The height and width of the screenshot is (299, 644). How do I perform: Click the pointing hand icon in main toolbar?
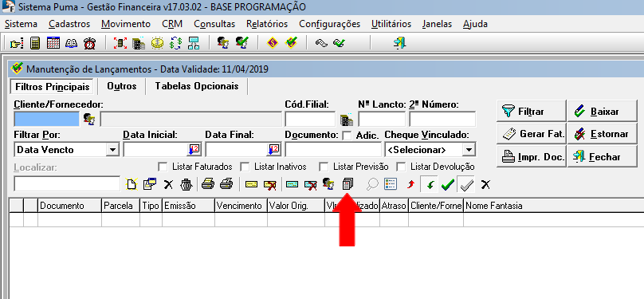pyautogui.click(x=17, y=43)
